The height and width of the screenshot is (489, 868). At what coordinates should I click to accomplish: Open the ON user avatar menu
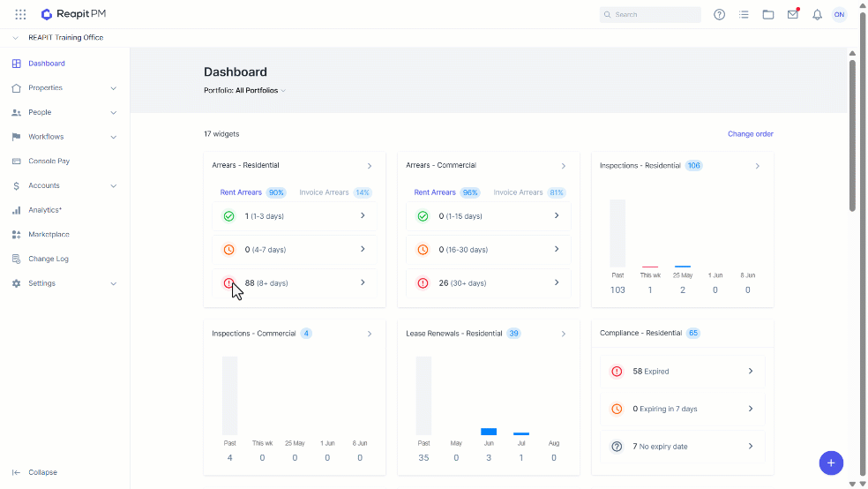point(839,15)
